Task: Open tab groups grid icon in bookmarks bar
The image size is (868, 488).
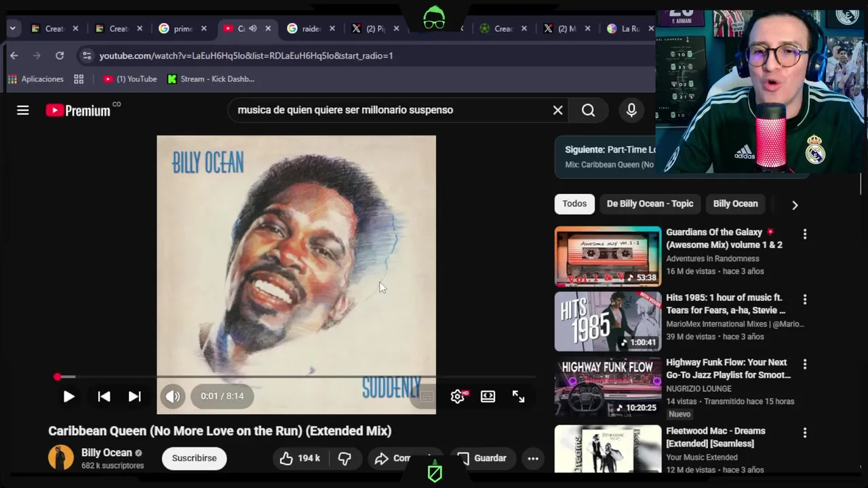Action: 79,79
